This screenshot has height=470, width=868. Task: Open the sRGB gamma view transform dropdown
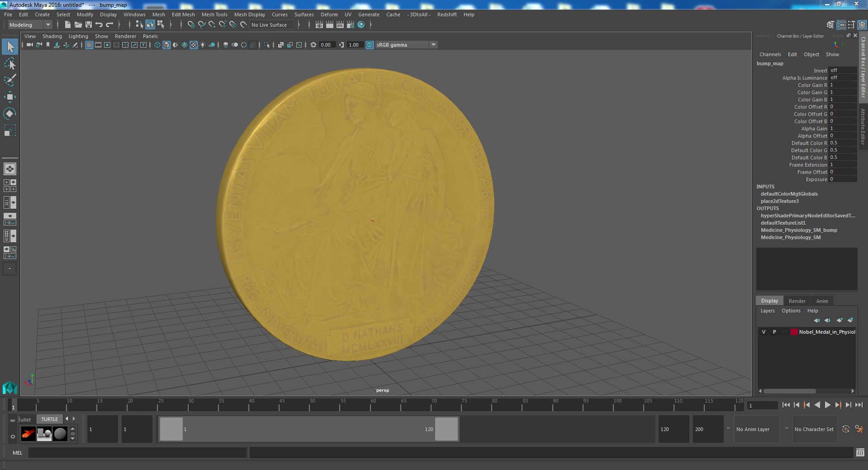point(406,45)
